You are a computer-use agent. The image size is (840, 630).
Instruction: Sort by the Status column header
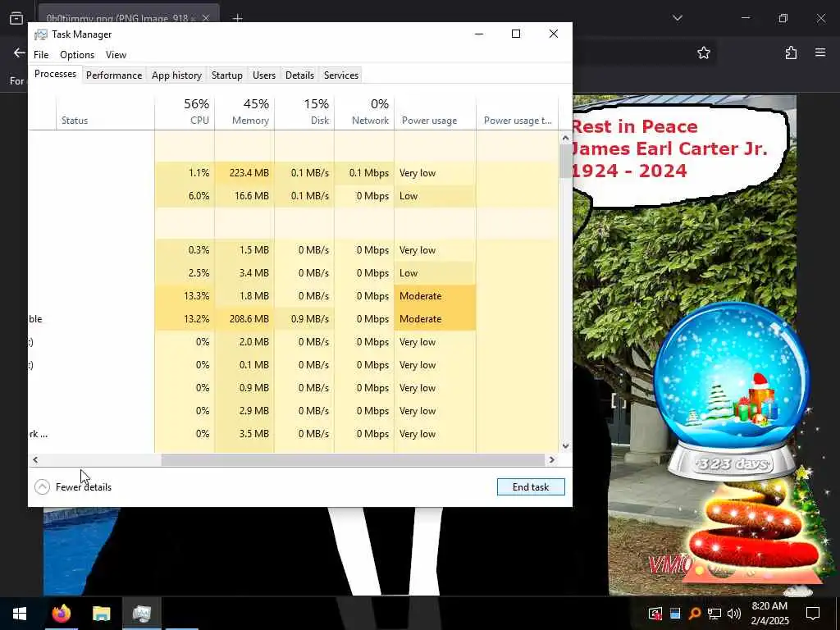pyautogui.click(x=105, y=112)
